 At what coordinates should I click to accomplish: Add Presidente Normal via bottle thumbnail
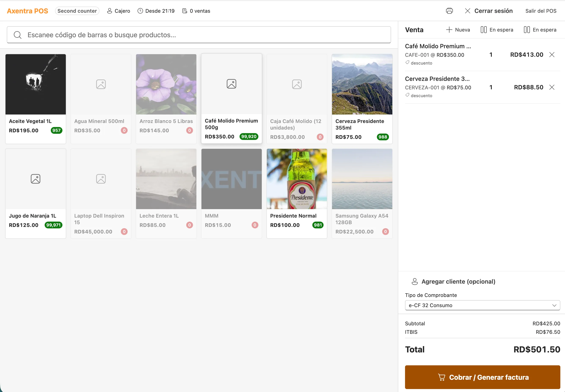pos(297,179)
